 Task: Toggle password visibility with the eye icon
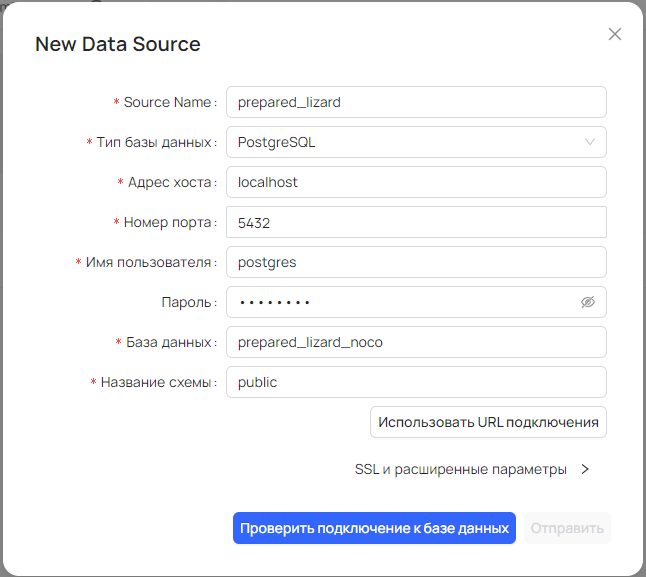coord(588,302)
